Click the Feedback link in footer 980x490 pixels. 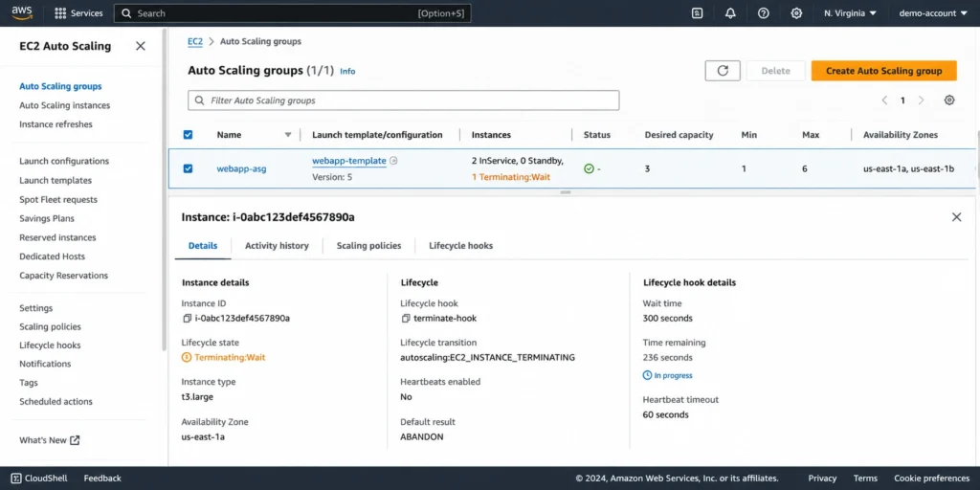[x=102, y=479]
